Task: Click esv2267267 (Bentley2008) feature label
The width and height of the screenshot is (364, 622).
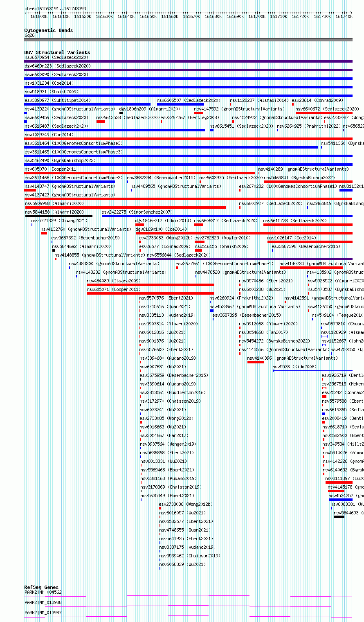Action: point(189,117)
